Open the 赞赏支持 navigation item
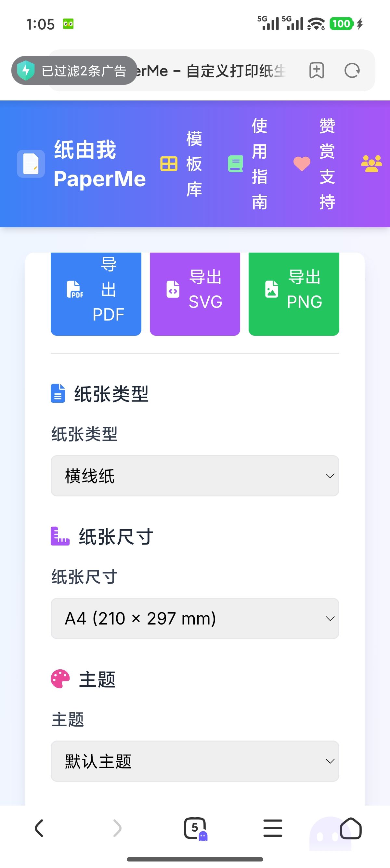The width and height of the screenshot is (390, 868). [x=315, y=164]
